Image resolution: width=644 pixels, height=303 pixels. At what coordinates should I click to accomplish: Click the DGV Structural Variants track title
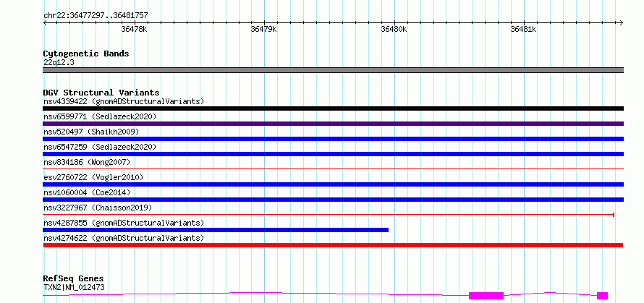(101, 93)
